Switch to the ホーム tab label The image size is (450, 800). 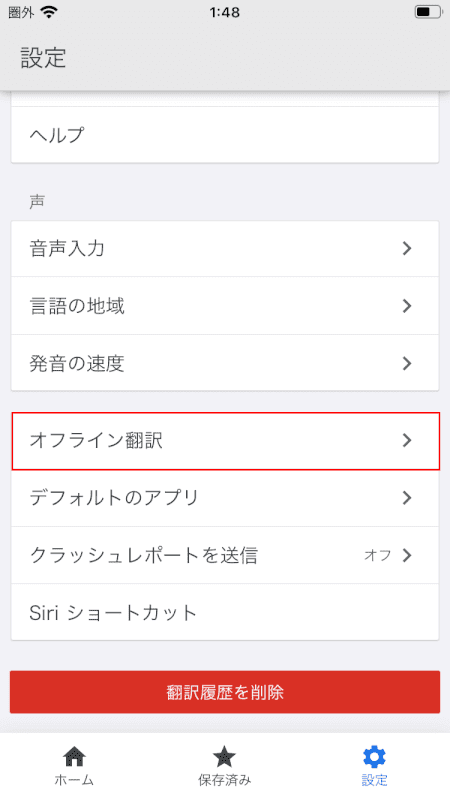pyautogui.click(x=74, y=780)
